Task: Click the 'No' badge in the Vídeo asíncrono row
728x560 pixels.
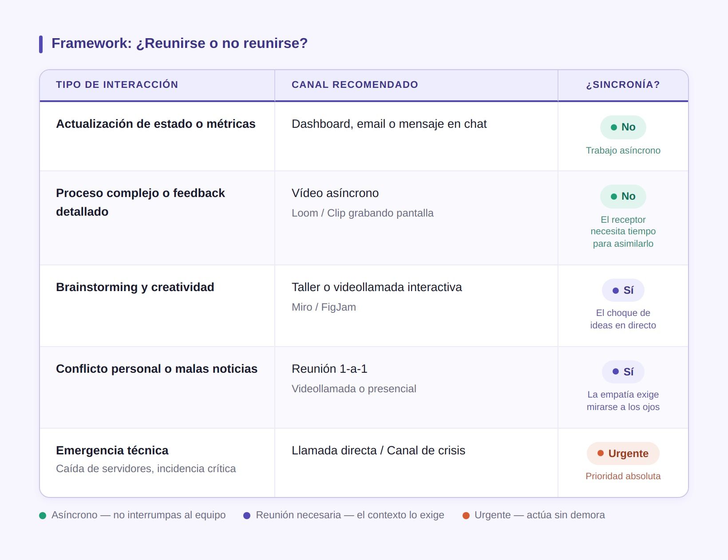Action: [623, 197]
